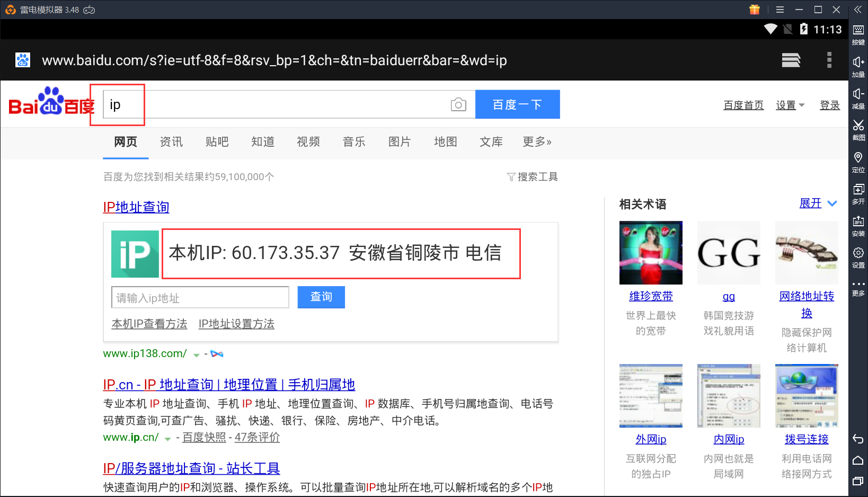
Task: Switch to 图片 tab
Action: (x=400, y=141)
